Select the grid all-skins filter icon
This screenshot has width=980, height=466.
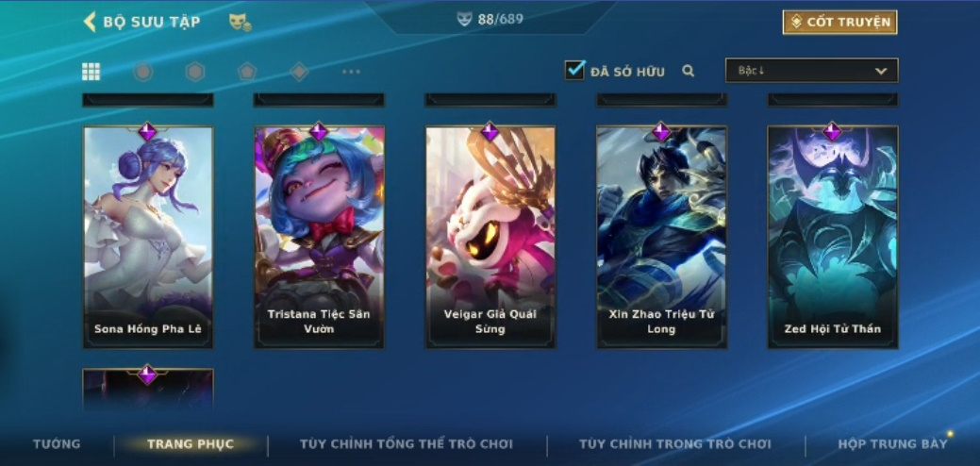(91, 72)
